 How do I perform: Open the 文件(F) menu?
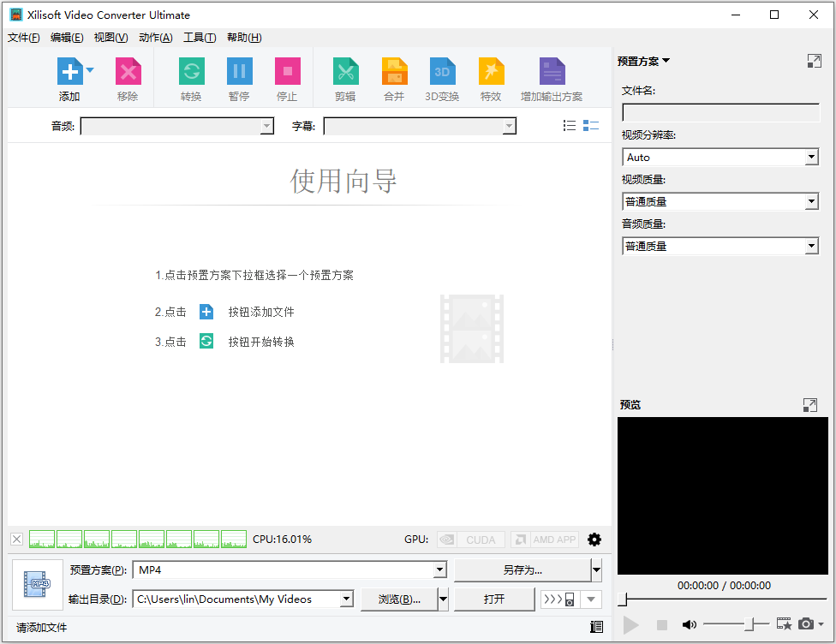pos(23,38)
